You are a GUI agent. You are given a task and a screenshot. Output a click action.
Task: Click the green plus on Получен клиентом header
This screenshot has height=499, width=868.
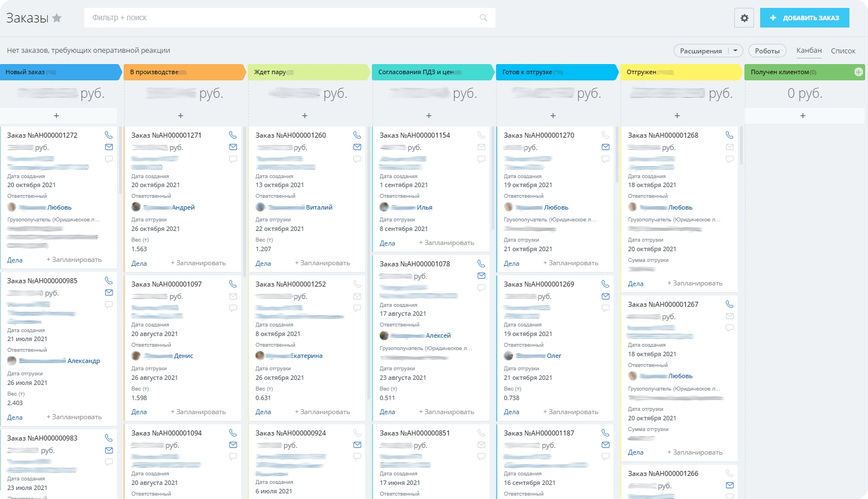[858, 72]
